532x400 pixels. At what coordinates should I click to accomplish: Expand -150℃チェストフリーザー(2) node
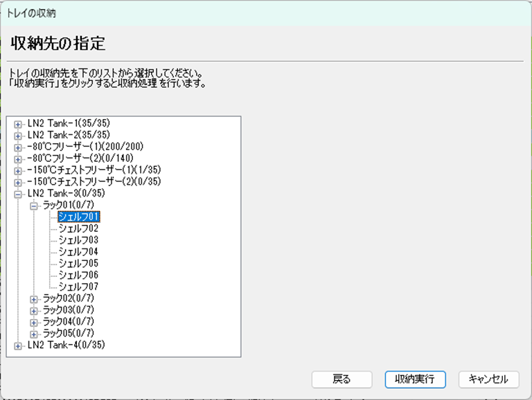(18, 182)
